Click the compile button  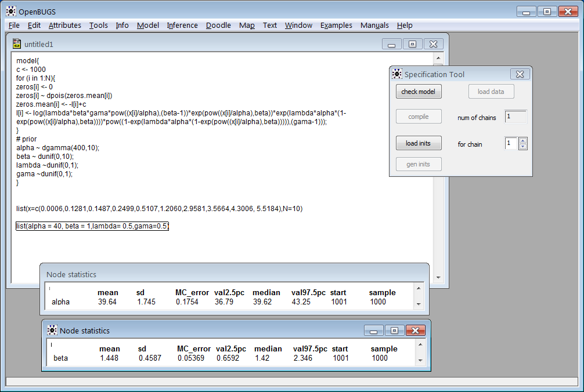(419, 117)
